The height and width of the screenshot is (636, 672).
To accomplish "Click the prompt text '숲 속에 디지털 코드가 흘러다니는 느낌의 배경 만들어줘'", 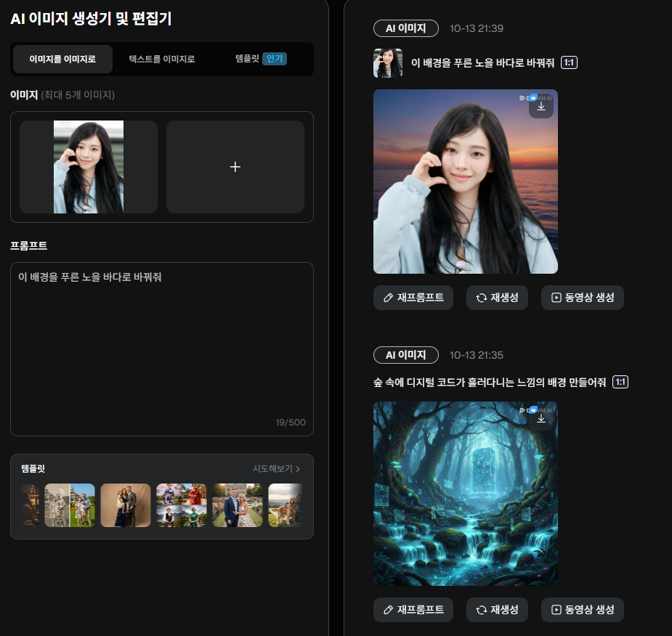I will [490, 382].
